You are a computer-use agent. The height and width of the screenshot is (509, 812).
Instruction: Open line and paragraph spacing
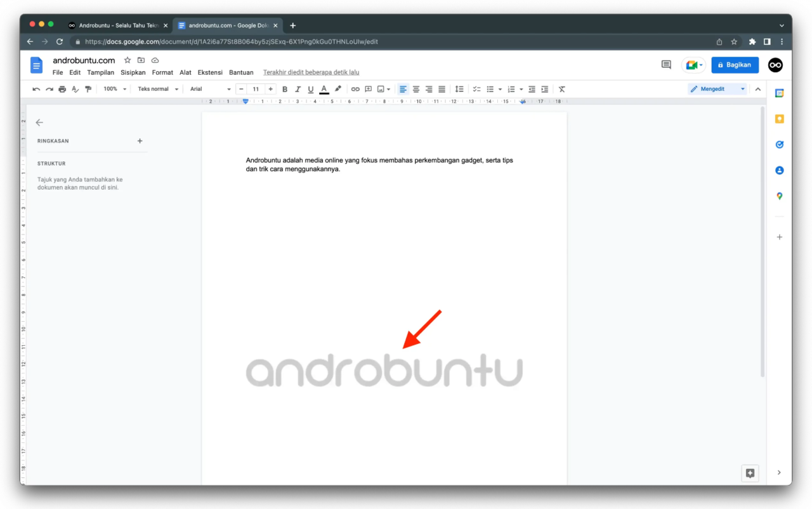click(459, 89)
